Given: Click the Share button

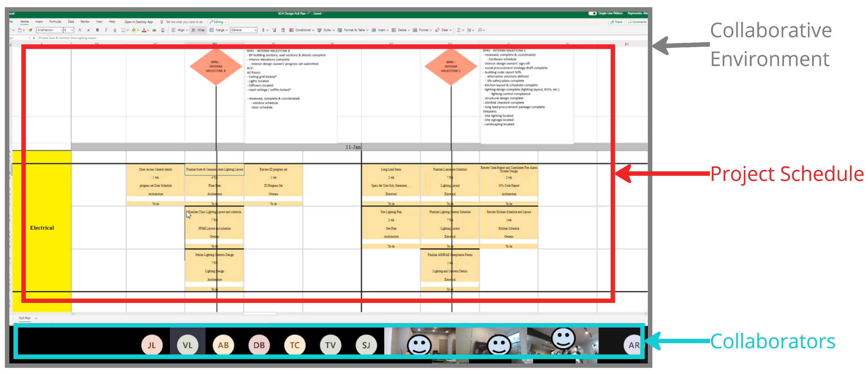Looking at the screenshot, I should click(616, 22).
